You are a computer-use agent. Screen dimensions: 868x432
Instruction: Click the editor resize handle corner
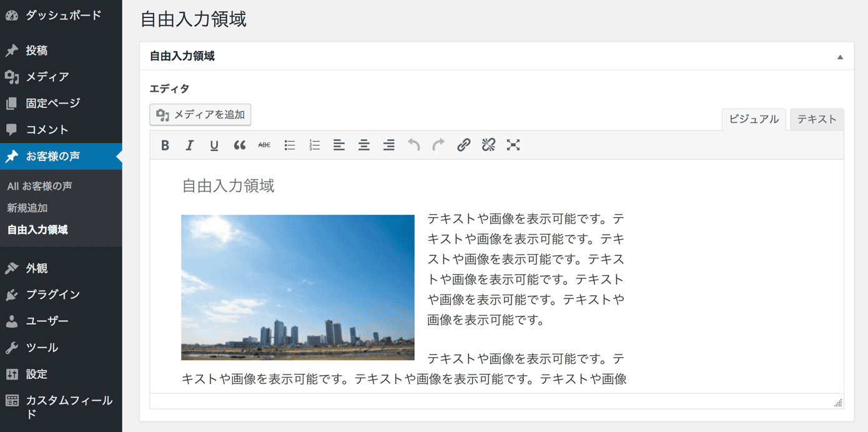coord(838,403)
